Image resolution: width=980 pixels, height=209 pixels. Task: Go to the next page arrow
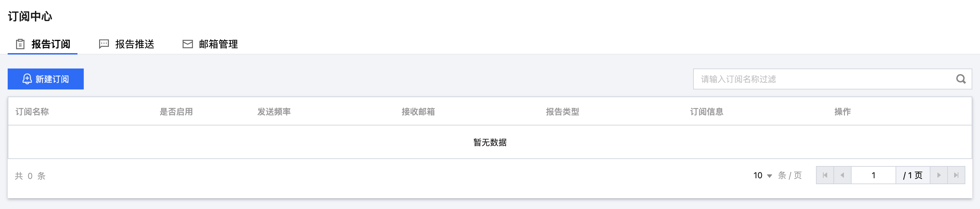(938, 175)
